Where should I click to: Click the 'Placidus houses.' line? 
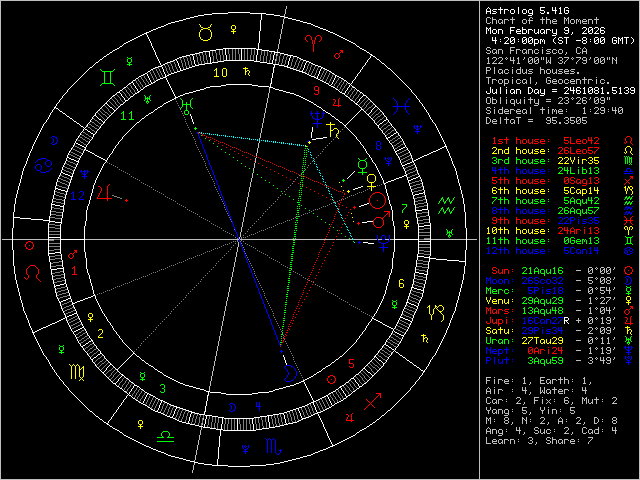533,71
